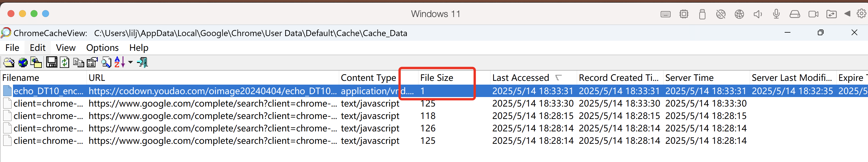Open the Properties toolbar icon
This screenshot has height=162, width=868.
pos(92,62)
